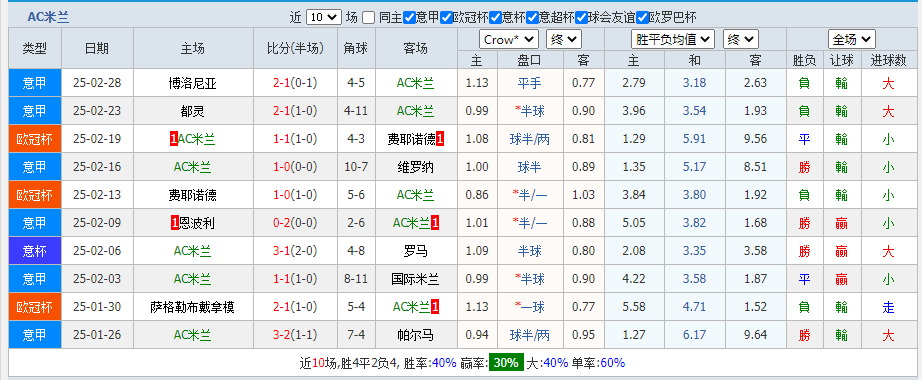Open the 2-1(0-1) score at 博洛尼亚
This screenshot has height=380, width=922.
click(295, 83)
